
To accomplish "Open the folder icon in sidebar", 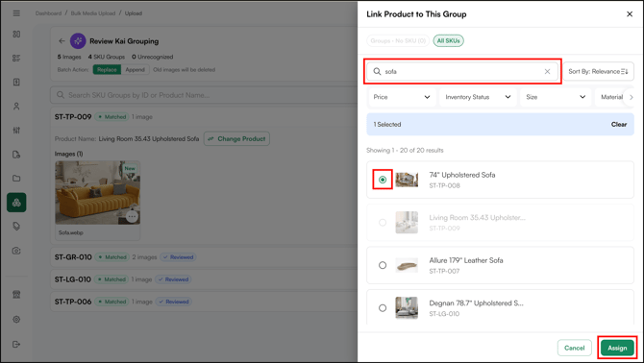I will (x=16, y=179).
